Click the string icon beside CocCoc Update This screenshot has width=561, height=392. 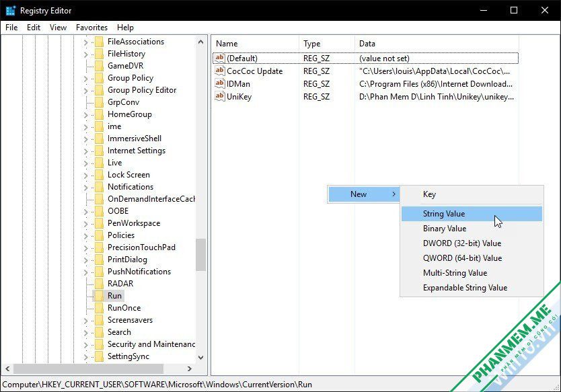point(220,71)
